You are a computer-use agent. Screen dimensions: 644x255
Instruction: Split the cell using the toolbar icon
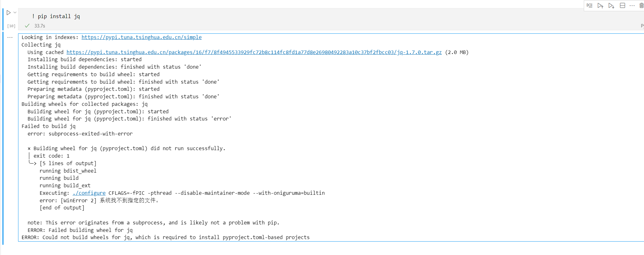point(622,6)
